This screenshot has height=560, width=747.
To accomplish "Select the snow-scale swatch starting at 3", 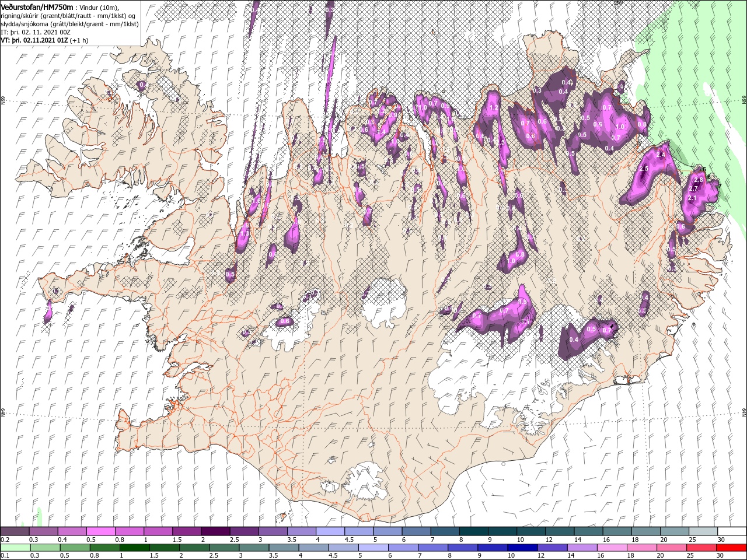I will (x=273, y=531).
